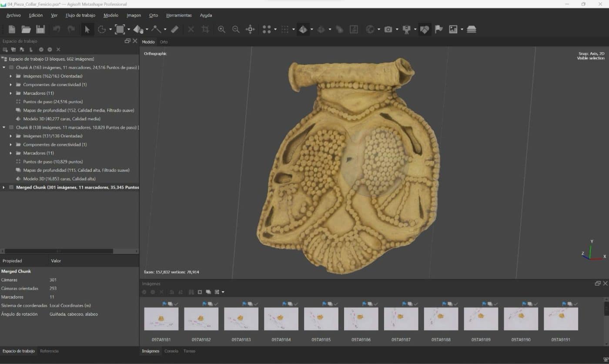Image resolution: width=609 pixels, height=364 pixels.
Task: Click the Zoom Out magnifier icon
Action: click(236, 30)
